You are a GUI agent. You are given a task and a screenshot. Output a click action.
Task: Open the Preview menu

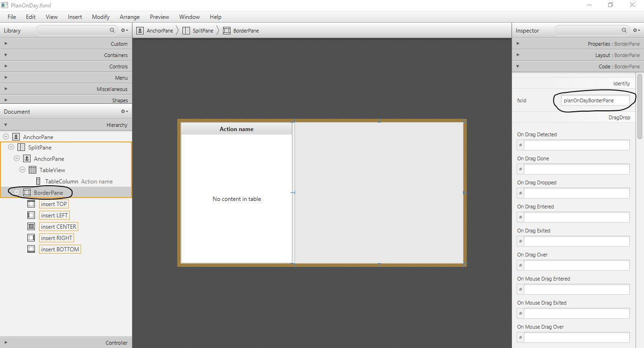159,17
